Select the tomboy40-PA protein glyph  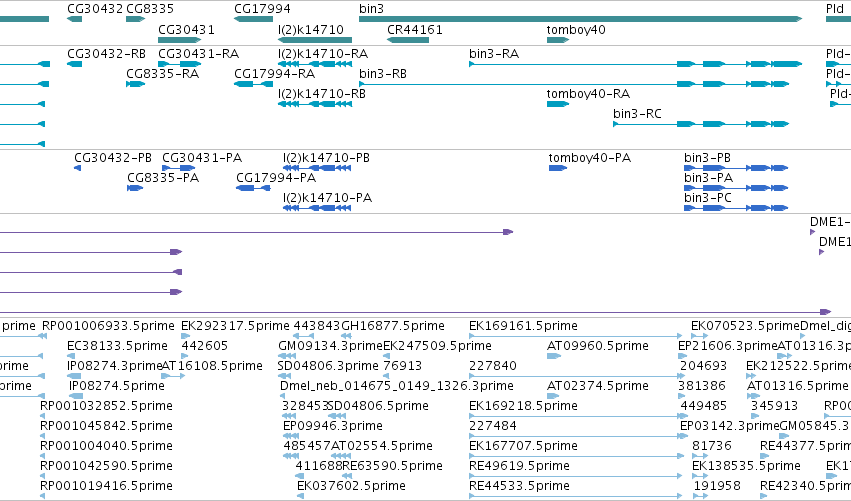point(558,168)
